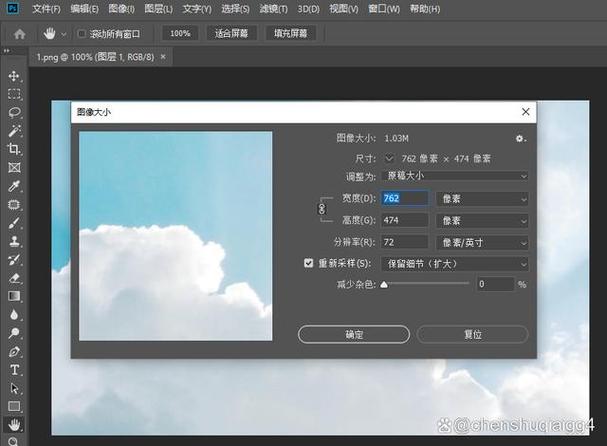Click the 减少杂色 percentage input field

click(496, 284)
